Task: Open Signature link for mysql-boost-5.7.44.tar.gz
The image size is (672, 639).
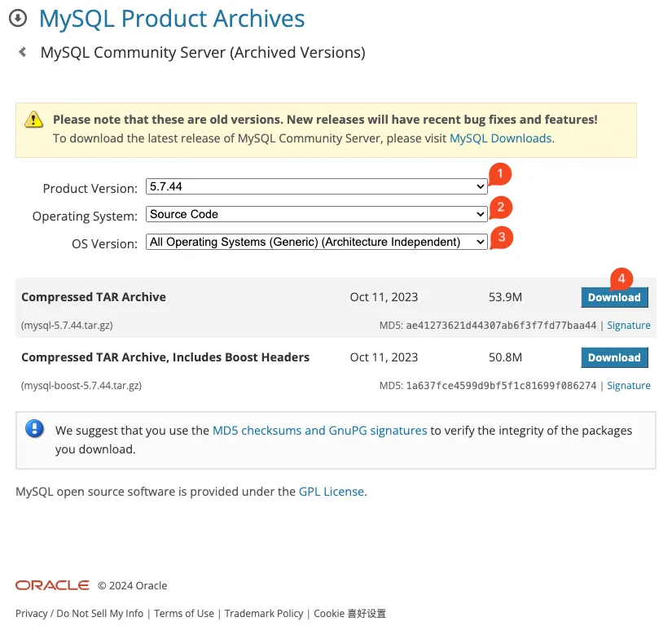Action: pos(628,386)
